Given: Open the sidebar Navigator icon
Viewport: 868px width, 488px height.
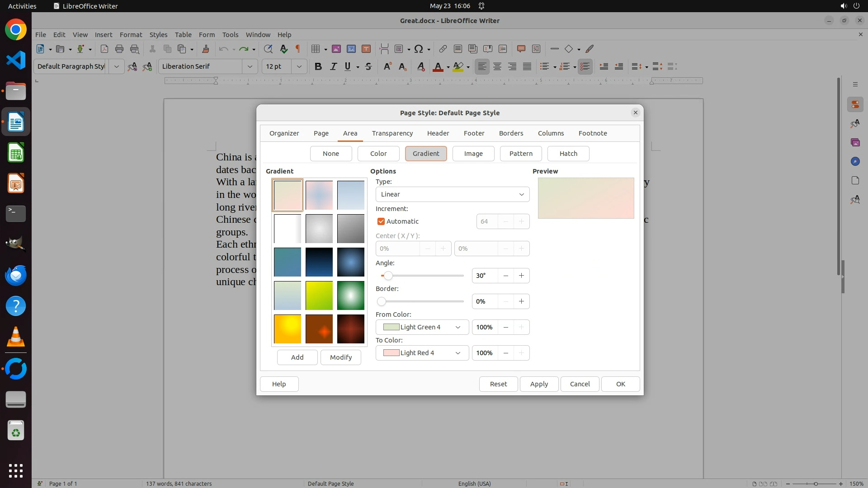Looking at the screenshot, I should (855, 161).
